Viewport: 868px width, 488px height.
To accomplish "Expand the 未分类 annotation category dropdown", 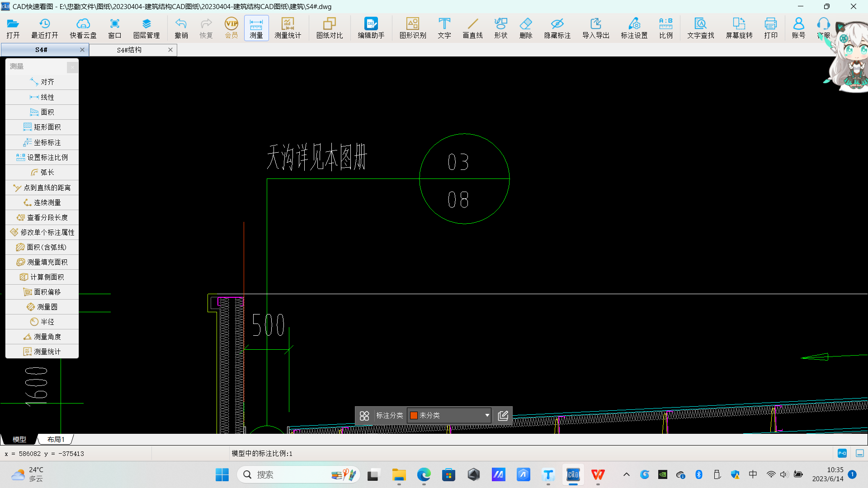I will pos(487,415).
